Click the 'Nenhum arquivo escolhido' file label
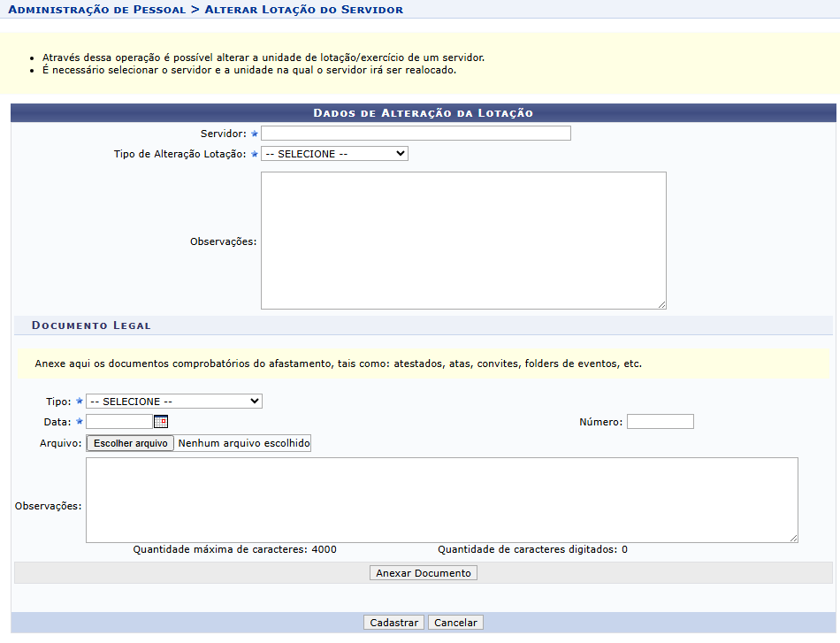The image size is (840, 643). 243,443
